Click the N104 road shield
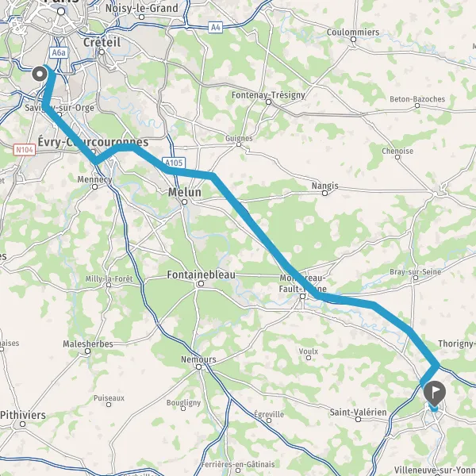Screen dimensions: 476x476 point(25,150)
